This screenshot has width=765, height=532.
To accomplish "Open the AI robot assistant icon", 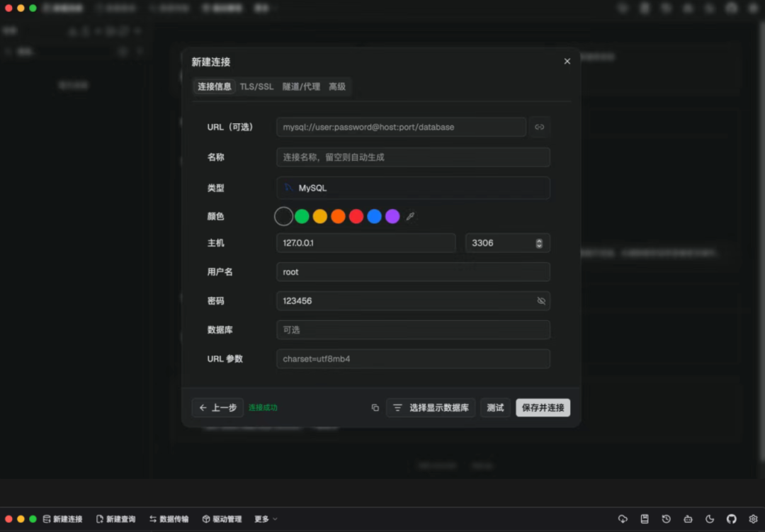I will tap(688, 519).
